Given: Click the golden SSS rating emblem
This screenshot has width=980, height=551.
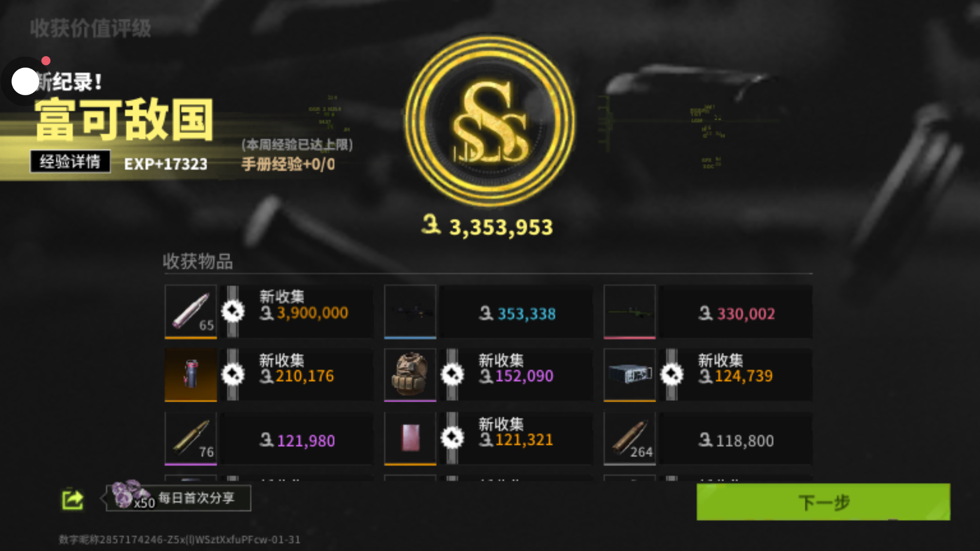Looking at the screenshot, I should (x=490, y=121).
